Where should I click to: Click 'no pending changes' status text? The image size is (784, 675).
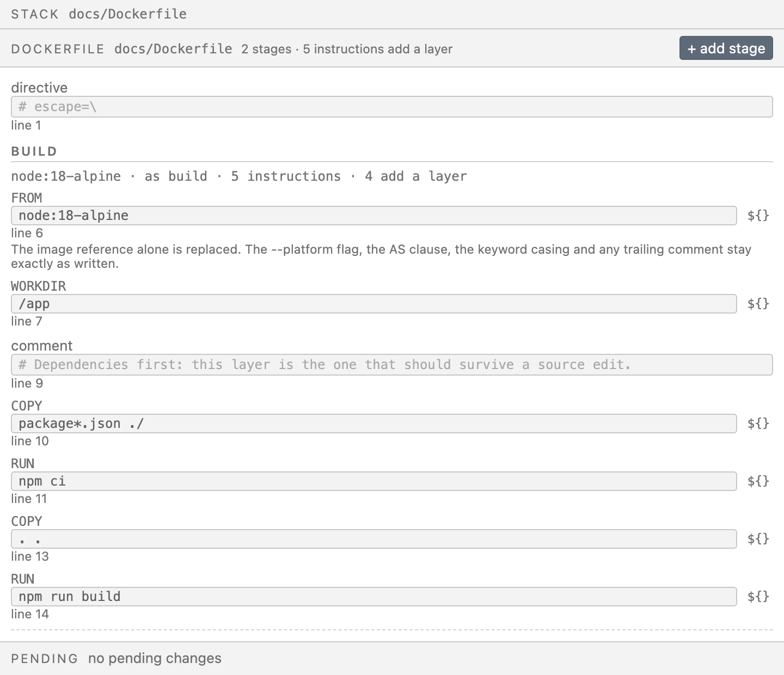click(x=155, y=658)
